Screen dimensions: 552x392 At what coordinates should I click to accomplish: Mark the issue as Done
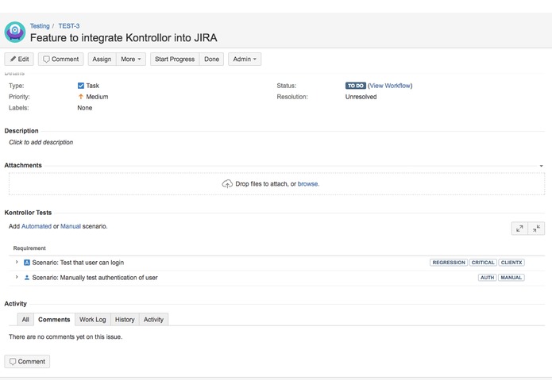(211, 59)
